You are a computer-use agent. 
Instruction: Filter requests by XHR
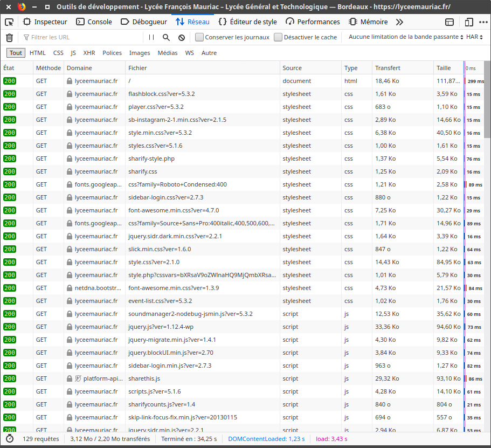(89, 53)
